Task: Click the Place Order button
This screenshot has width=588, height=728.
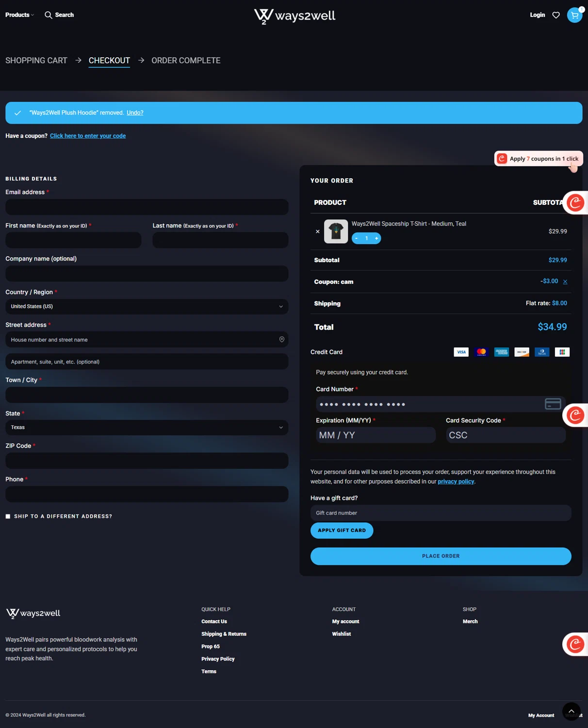Action: click(441, 556)
